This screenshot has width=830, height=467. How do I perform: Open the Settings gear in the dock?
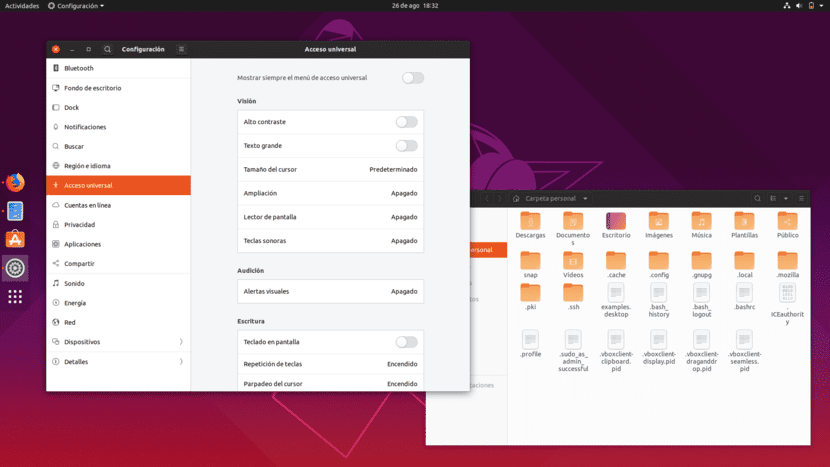(x=15, y=268)
